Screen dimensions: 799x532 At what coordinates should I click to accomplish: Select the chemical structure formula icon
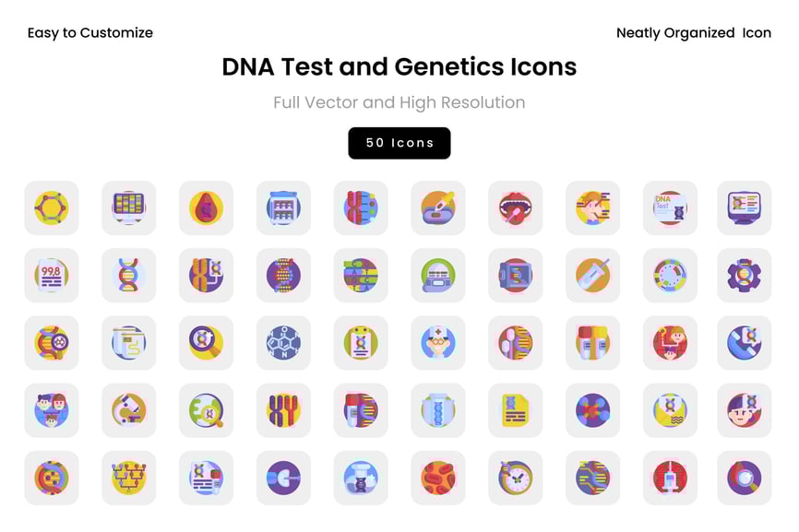point(283,342)
